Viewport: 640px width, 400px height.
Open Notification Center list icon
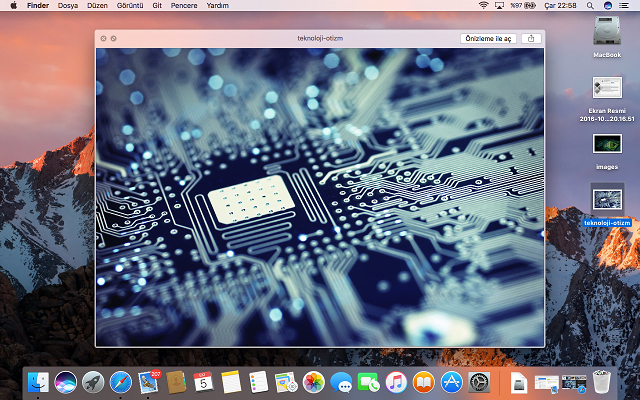[x=624, y=5]
